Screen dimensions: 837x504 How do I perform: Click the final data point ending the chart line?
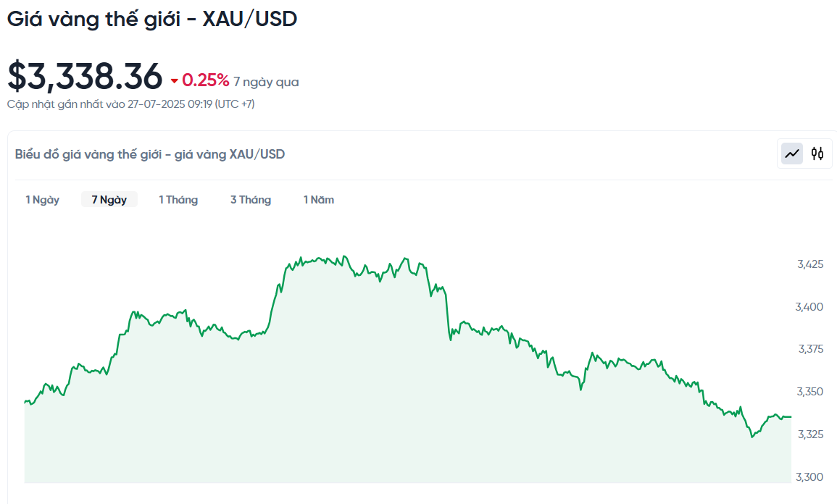[x=791, y=416]
